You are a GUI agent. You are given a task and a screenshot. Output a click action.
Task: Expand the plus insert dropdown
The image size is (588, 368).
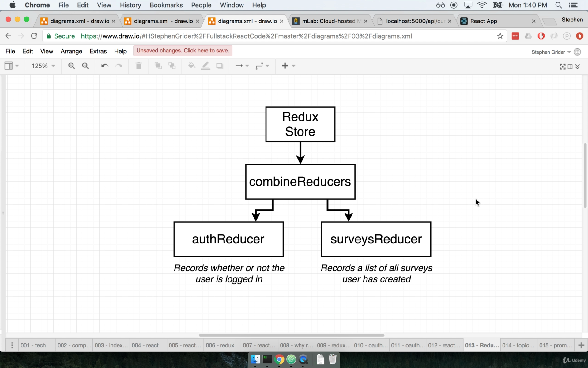pyautogui.click(x=288, y=66)
